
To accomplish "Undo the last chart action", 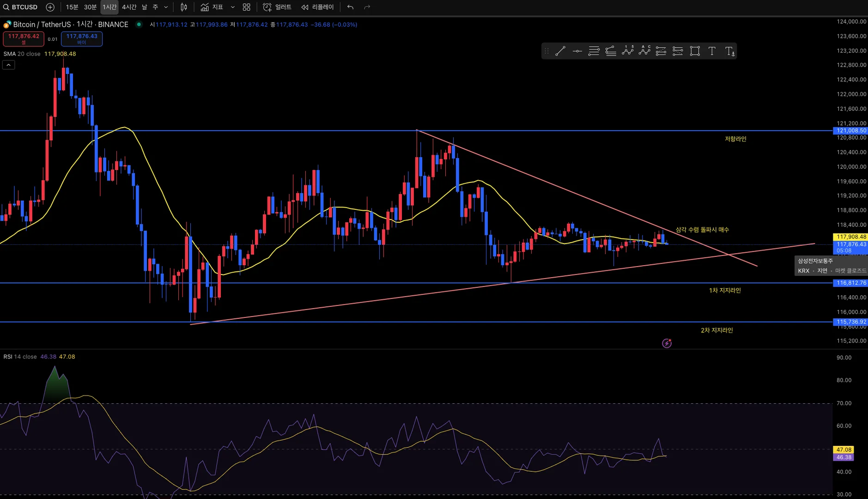I will [351, 7].
